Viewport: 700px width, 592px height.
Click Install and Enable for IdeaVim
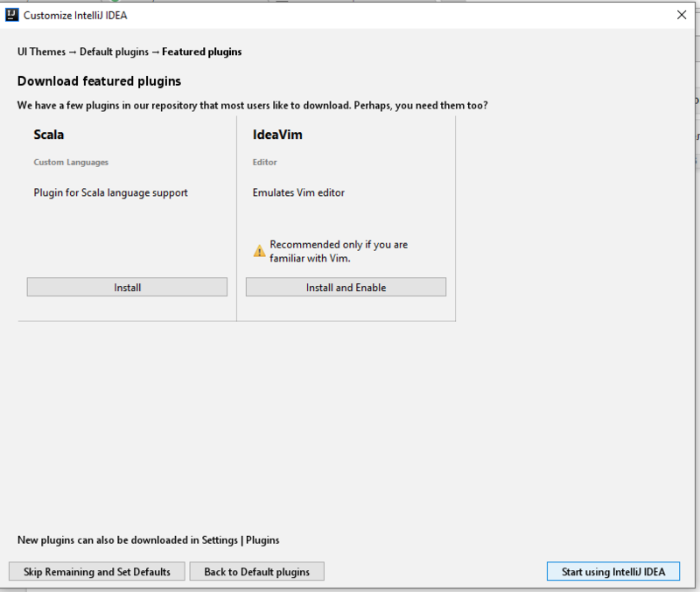point(346,288)
